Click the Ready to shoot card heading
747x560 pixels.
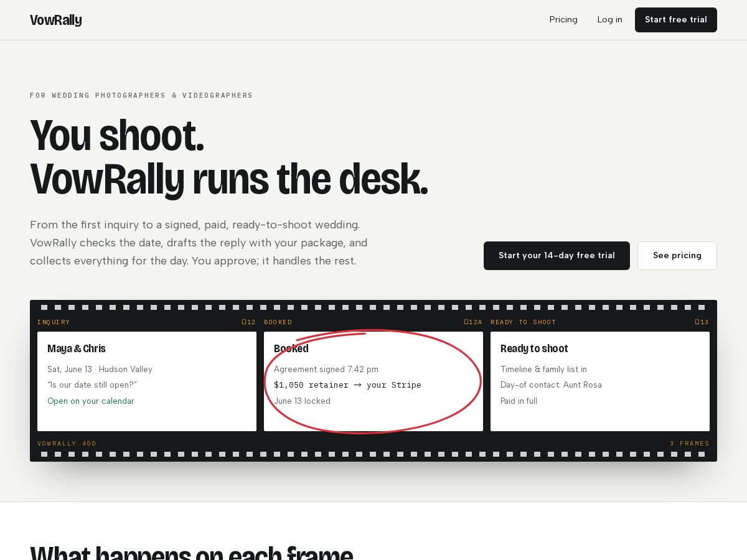point(534,348)
